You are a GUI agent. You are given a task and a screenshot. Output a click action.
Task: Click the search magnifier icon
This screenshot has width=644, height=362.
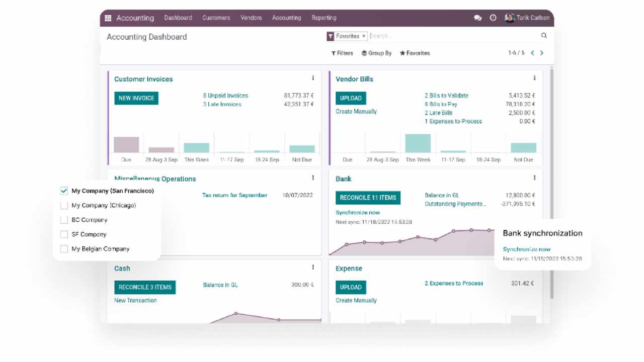click(544, 36)
